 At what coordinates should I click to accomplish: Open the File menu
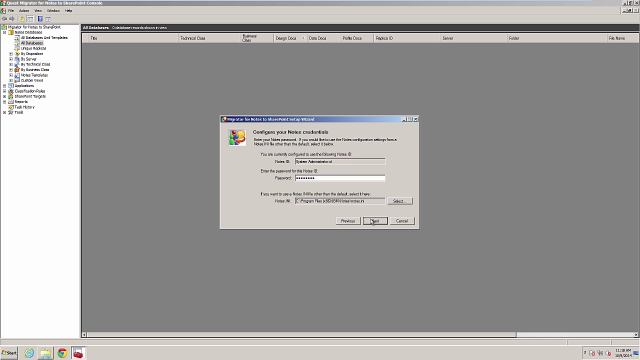11,11
